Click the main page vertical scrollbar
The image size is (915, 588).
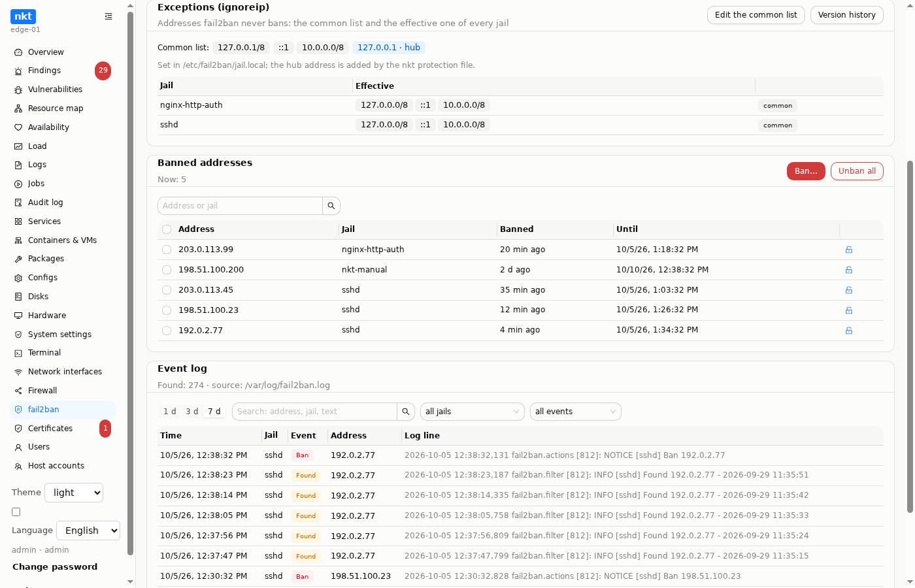910,336
